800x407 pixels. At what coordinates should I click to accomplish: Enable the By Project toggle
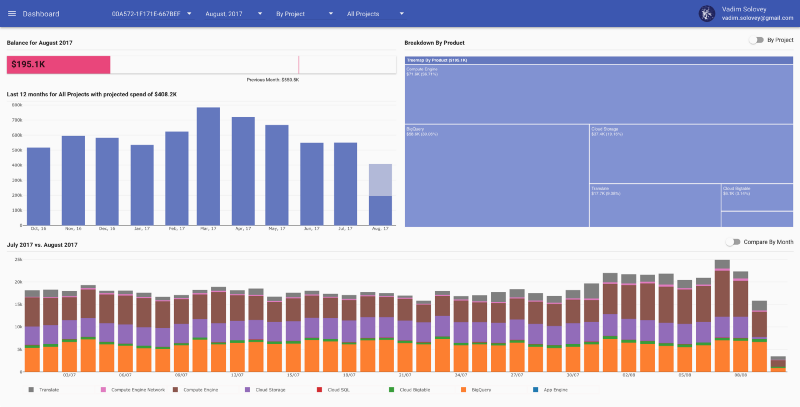755,40
